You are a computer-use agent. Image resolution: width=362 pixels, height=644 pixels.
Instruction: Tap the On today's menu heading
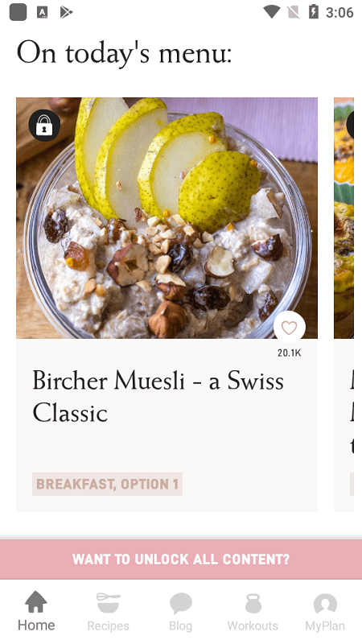click(x=125, y=53)
